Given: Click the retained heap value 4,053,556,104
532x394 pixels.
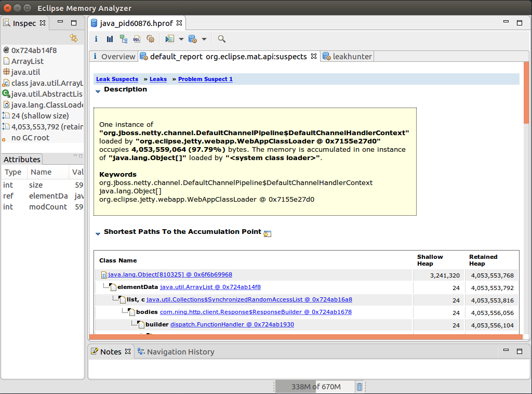Looking at the screenshot, I should 493,325.
